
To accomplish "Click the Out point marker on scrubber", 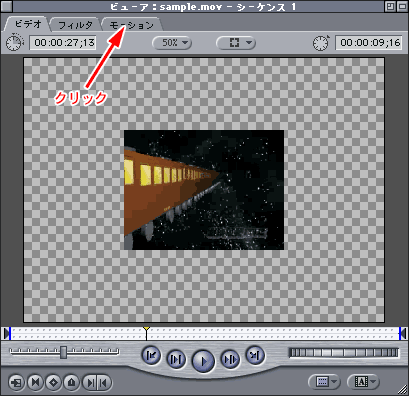I will [402, 333].
